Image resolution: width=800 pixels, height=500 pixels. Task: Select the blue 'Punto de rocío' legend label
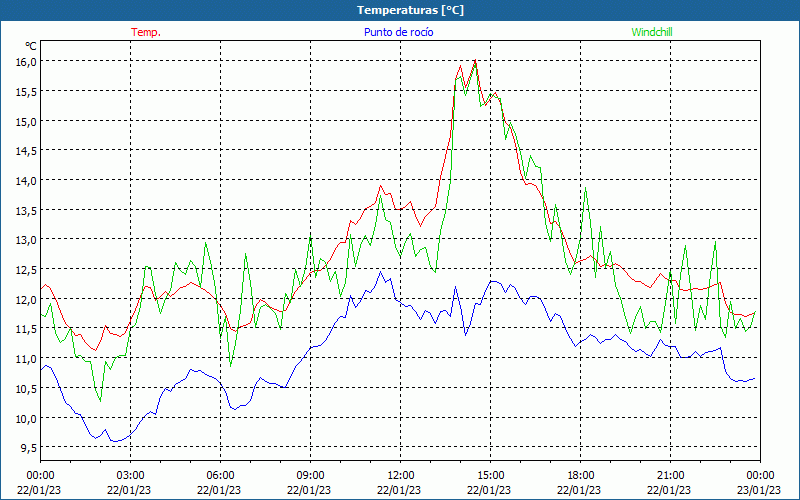coord(398,32)
